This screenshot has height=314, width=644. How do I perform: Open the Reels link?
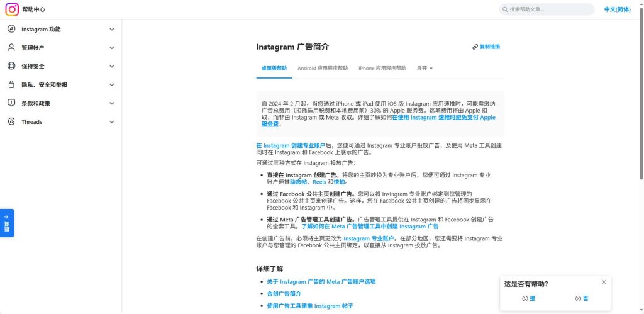coord(319,182)
